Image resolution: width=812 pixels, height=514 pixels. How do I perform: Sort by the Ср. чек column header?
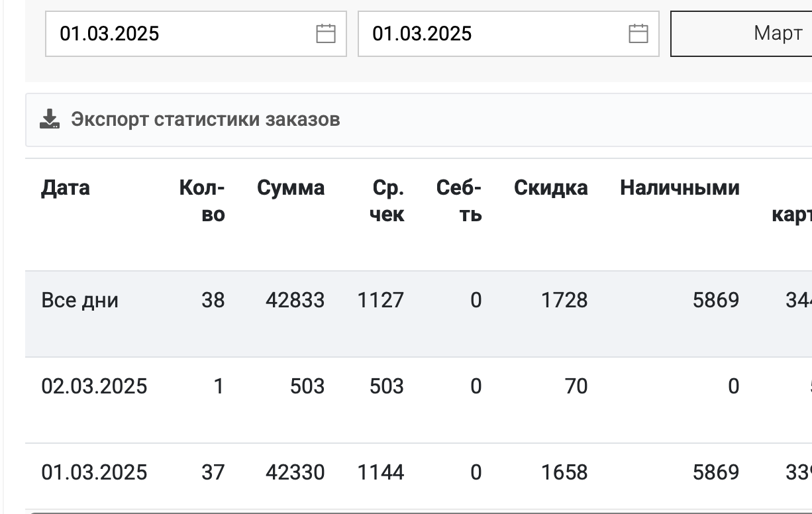[387, 201]
